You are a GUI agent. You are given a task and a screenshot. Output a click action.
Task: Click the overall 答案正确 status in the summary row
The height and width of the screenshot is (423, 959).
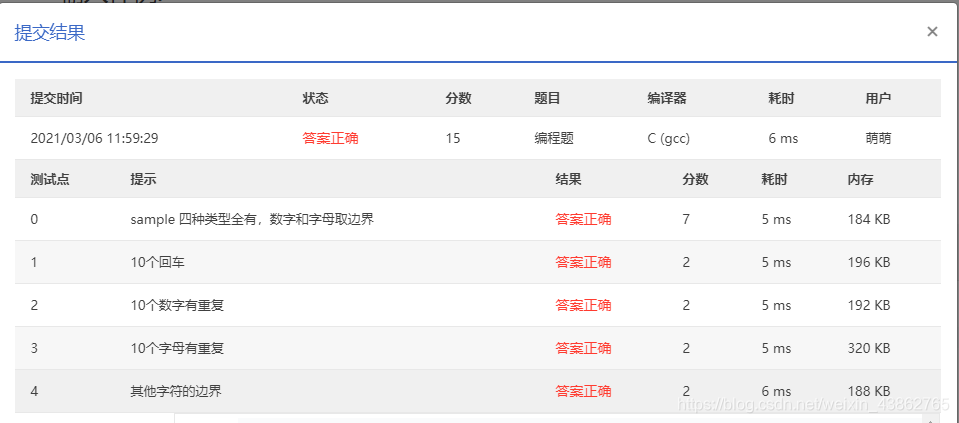point(330,138)
